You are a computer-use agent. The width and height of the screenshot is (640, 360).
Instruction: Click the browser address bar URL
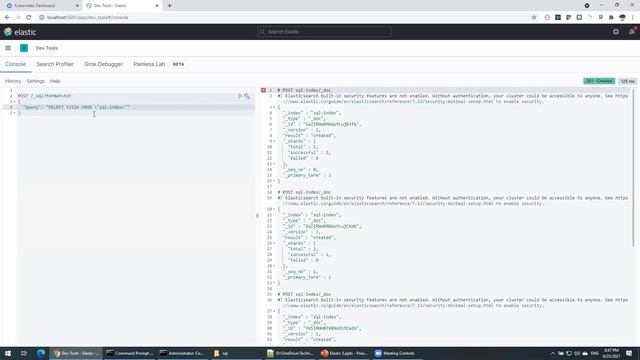[x=88, y=18]
